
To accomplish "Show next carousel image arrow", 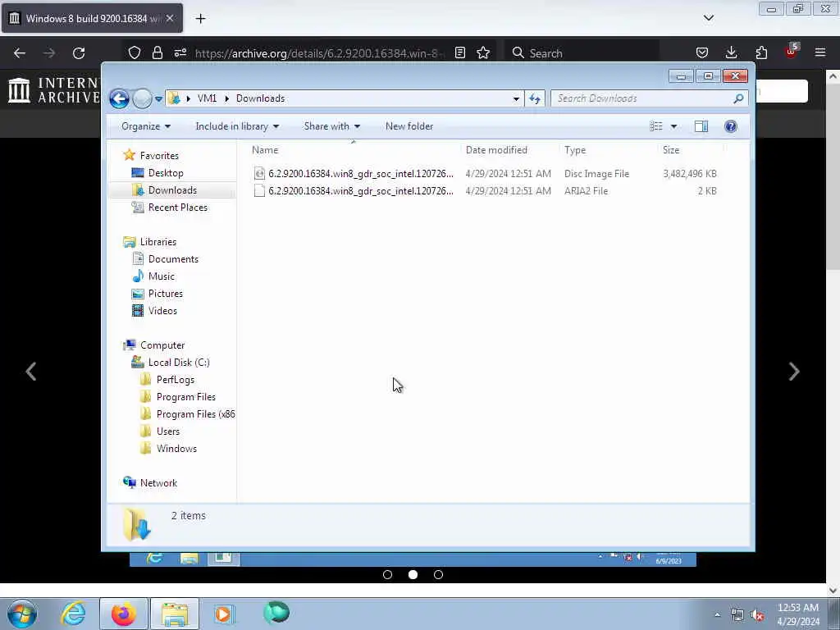I will click(794, 372).
